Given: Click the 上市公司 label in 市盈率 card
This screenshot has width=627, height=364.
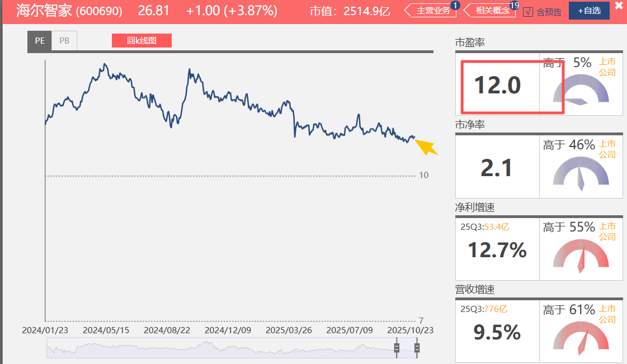Looking at the screenshot, I should coord(607,67).
